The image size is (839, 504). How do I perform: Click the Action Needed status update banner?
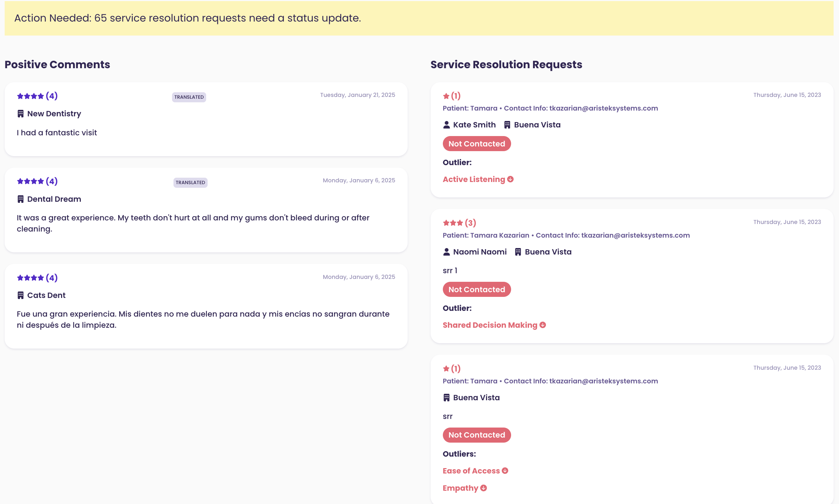click(419, 18)
